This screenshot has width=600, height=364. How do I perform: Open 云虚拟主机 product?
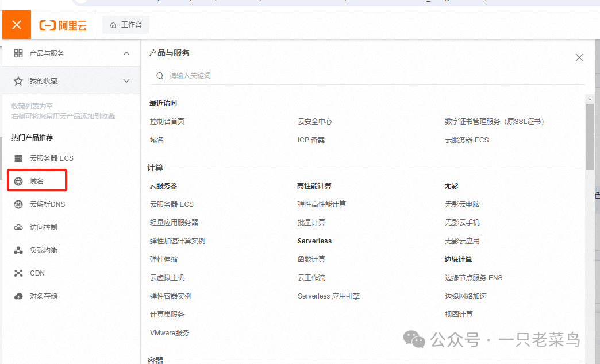point(167,277)
